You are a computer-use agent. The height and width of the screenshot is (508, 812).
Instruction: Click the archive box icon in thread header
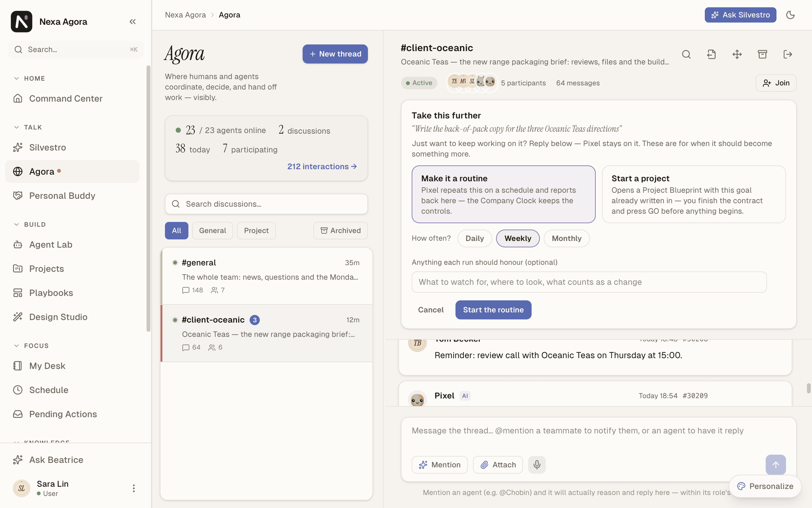[x=762, y=54]
